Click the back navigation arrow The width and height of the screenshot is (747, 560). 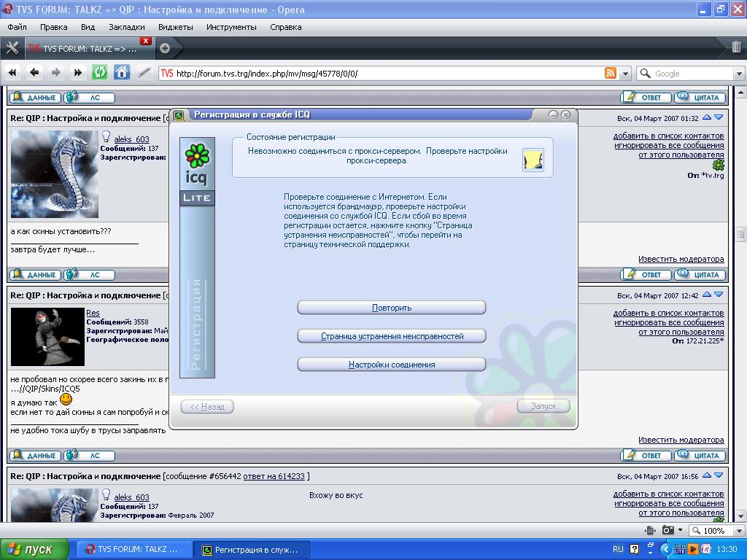pos(34,72)
